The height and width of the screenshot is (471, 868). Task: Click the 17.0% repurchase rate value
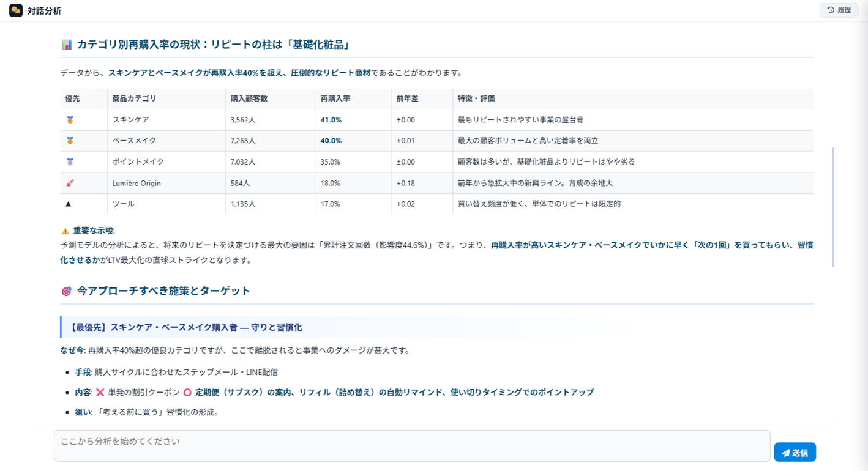point(331,204)
